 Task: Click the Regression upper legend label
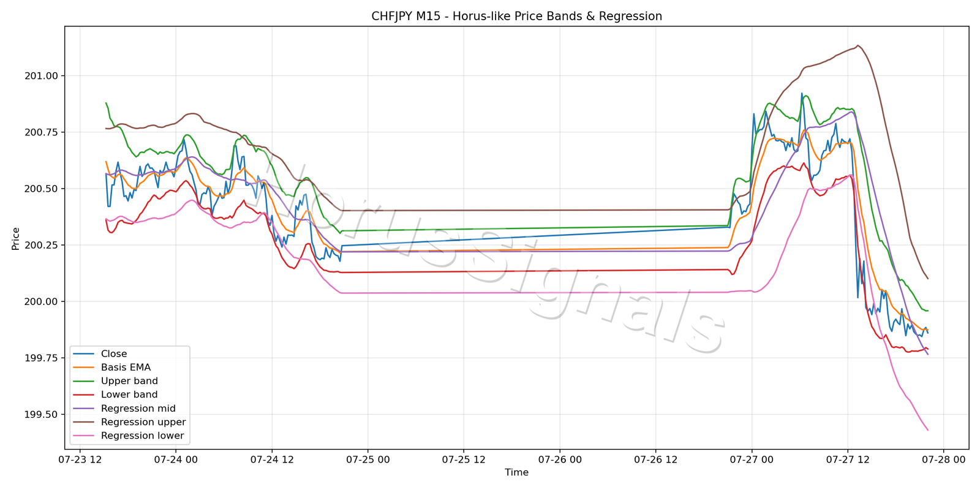pyautogui.click(x=143, y=422)
